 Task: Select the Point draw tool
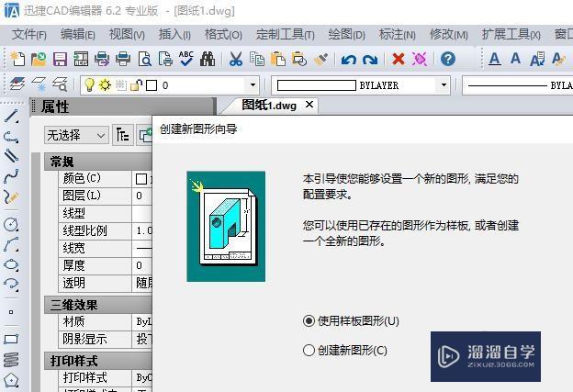pos(11,312)
